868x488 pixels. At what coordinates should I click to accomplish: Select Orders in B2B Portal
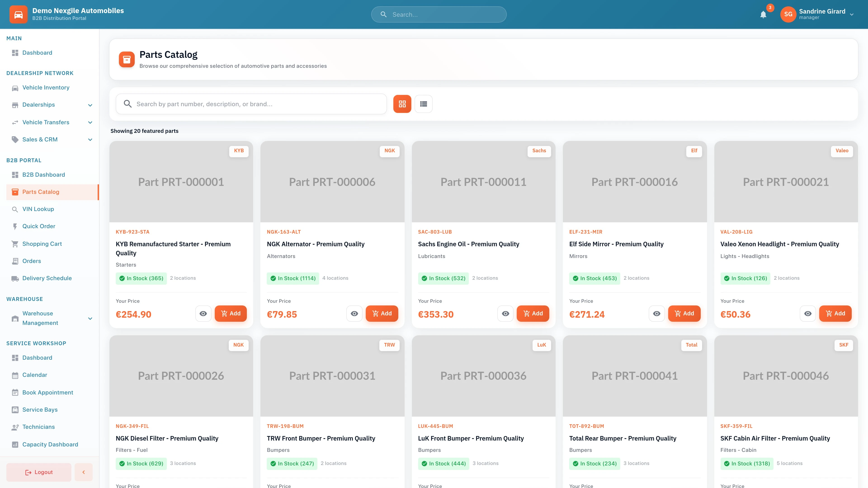pyautogui.click(x=31, y=261)
